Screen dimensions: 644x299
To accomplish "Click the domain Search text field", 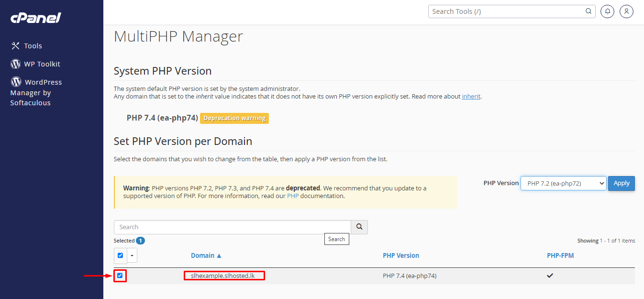I will coord(232,227).
